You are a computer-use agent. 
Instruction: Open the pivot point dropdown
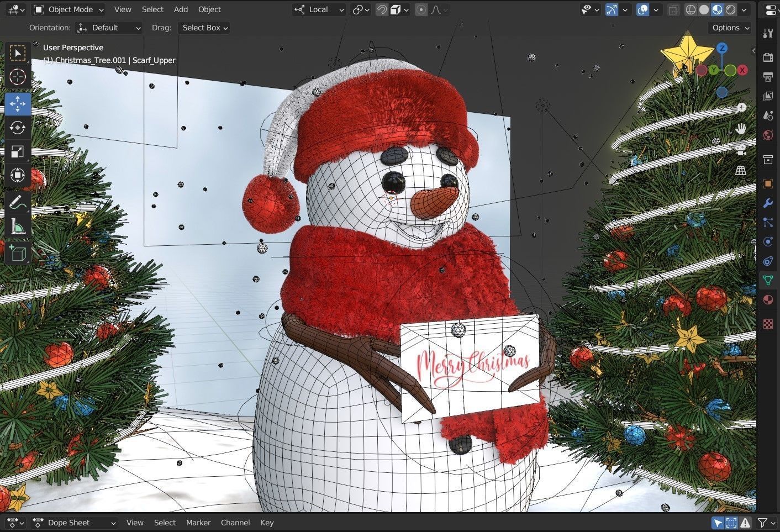click(x=361, y=9)
